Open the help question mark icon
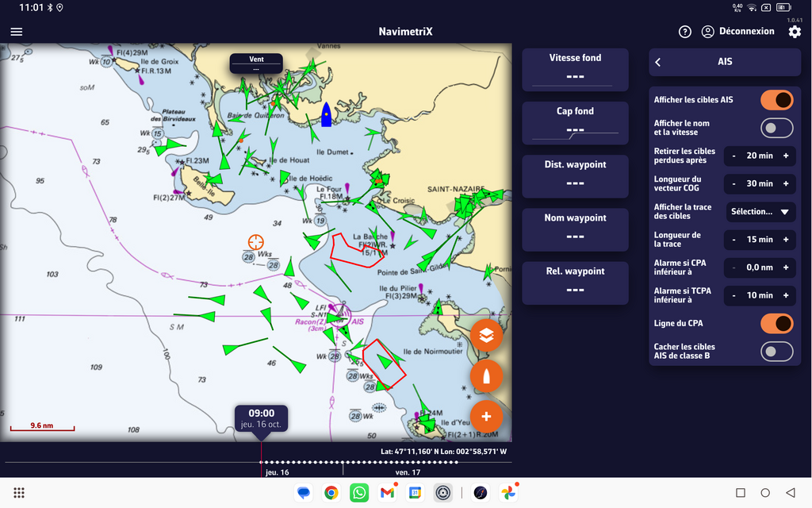Screen dimensions: 812x508 click(x=685, y=32)
